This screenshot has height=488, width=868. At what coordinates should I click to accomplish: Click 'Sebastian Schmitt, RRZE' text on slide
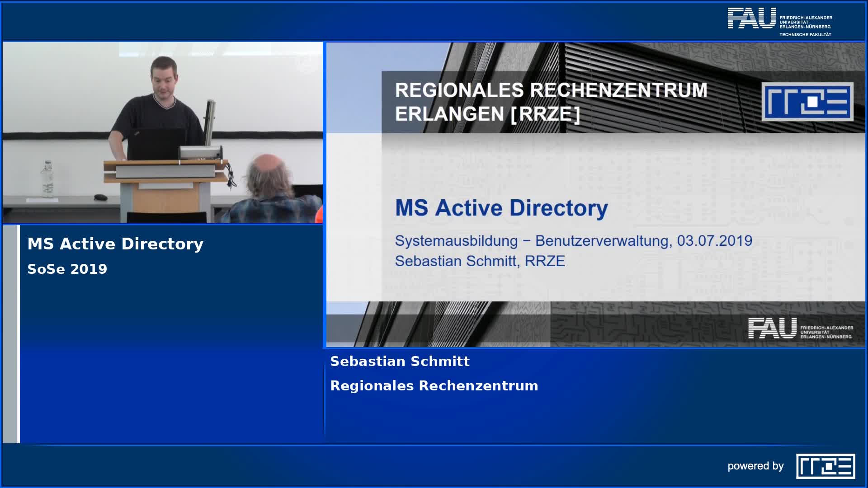click(x=480, y=261)
